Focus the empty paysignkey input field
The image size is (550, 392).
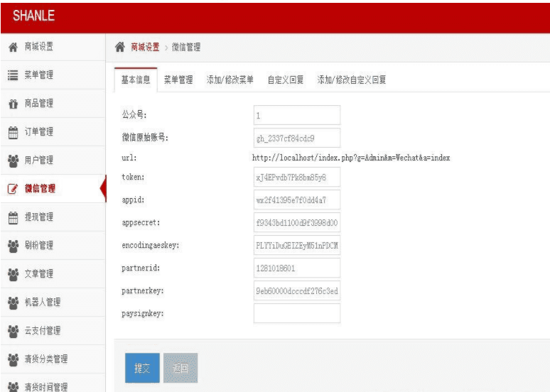click(297, 313)
